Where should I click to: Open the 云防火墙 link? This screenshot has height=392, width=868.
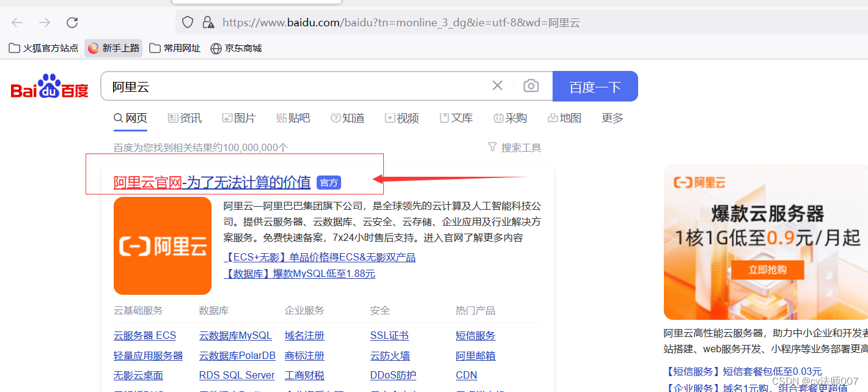pyautogui.click(x=390, y=355)
